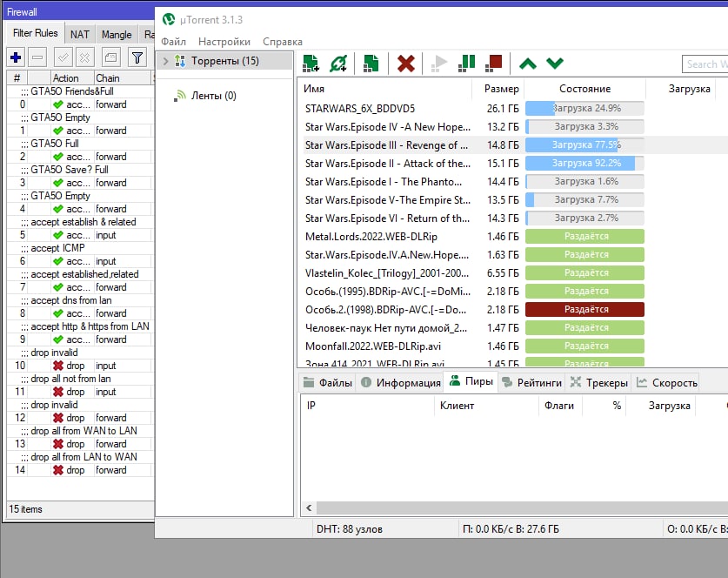Select torrent Moonfall.2022.WEB-DLRip.avi
This screenshot has width=728, height=578.
[373, 346]
